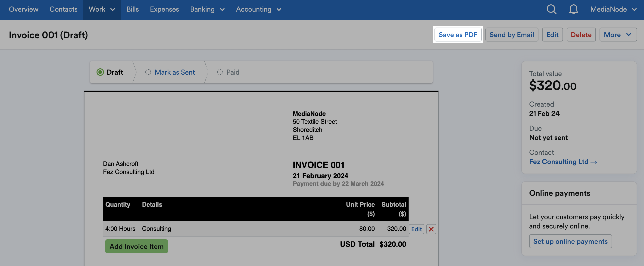Send the invoice by Email

512,35
